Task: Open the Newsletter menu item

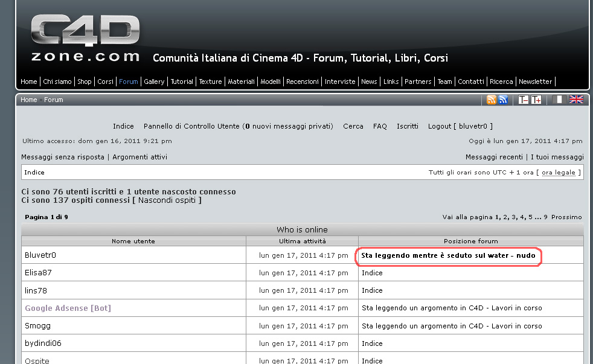Action: pos(535,81)
